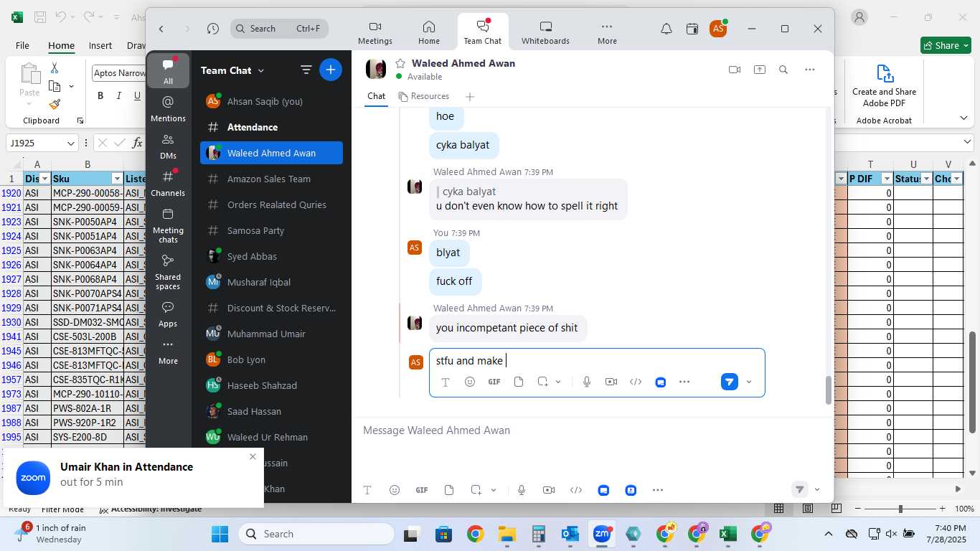Toggle Excel Format Painter brush
Viewport: 980px width, 551px height.
[x=55, y=104]
